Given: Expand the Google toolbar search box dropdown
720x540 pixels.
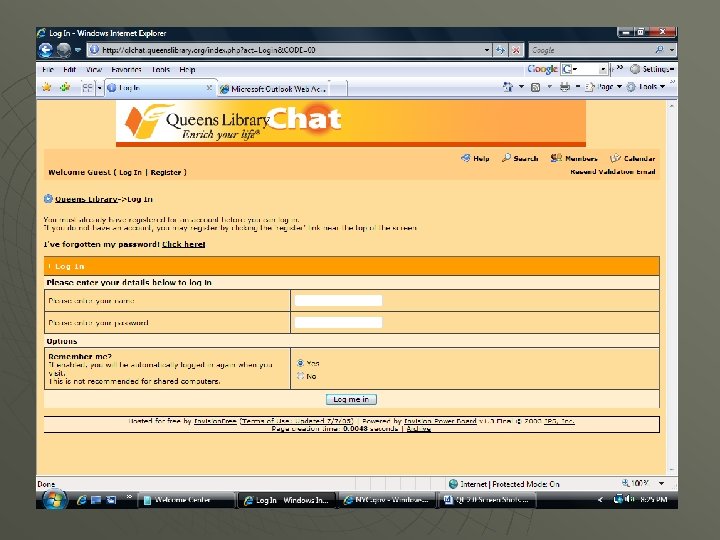Looking at the screenshot, I should 602,69.
